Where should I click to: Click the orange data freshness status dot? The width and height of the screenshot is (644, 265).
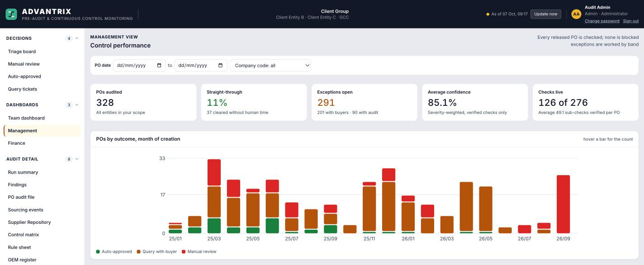(x=488, y=14)
